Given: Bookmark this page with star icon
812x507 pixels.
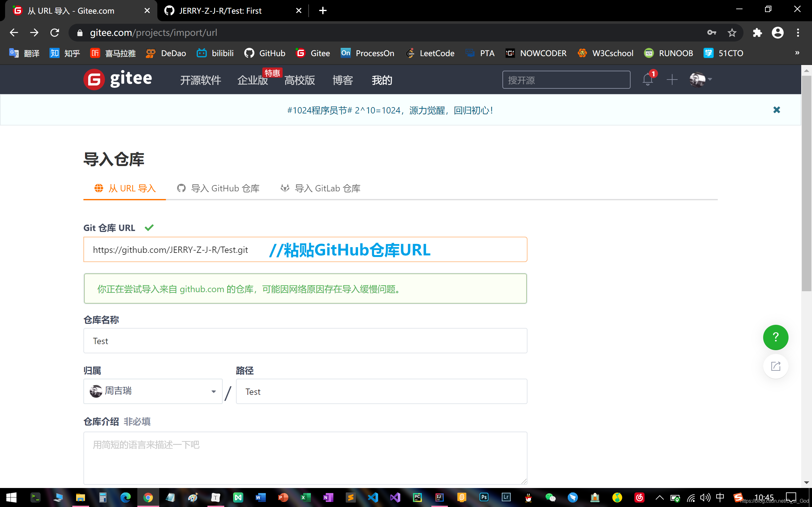Looking at the screenshot, I should tap(732, 33).
